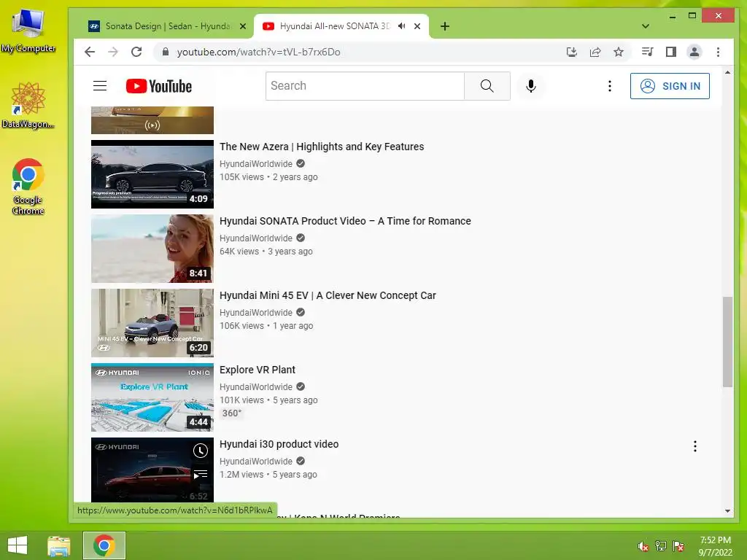
Task: Open Chrome's three-dot menu
Action: (718, 52)
